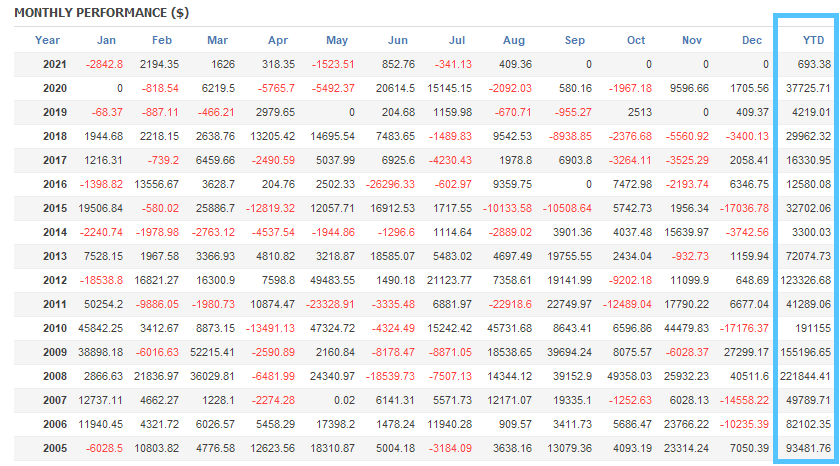The image size is (840, 466).
Task: Select the Aug column header
Action: [514, 40]
